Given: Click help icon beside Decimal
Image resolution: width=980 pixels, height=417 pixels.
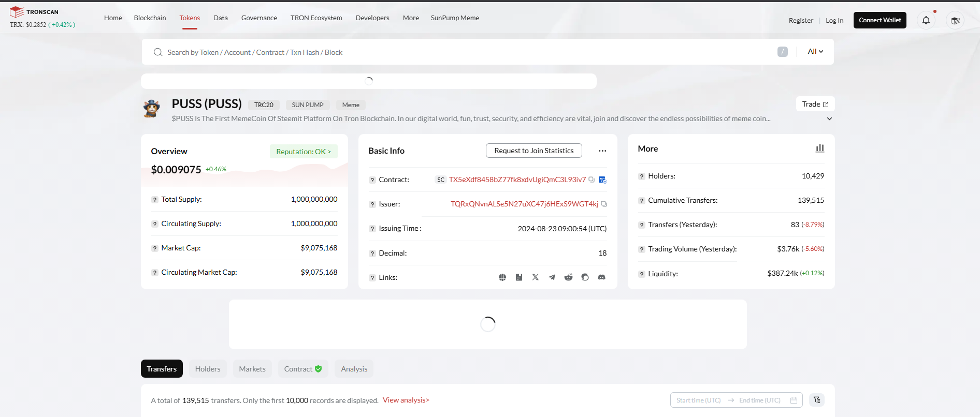Looking at the screenshot, I should point(372,254).
